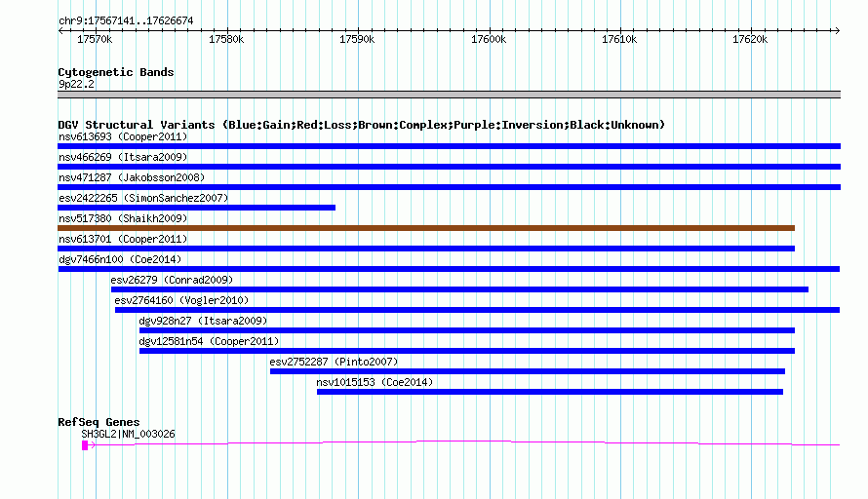This screenshot has width=868, height=499.
Task: Click the 17580k ruler tick label
Action: [x=226, y=39]
